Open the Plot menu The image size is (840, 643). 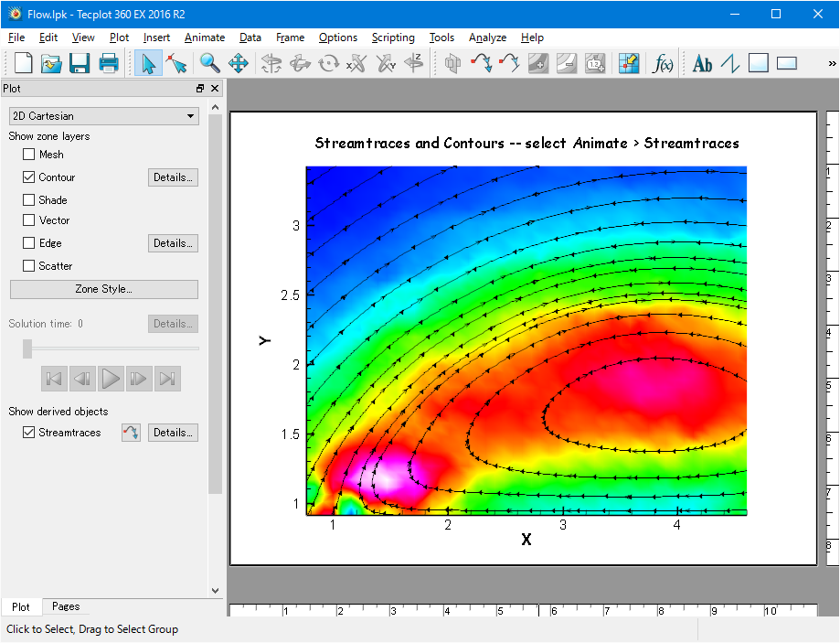coord(119,38)
